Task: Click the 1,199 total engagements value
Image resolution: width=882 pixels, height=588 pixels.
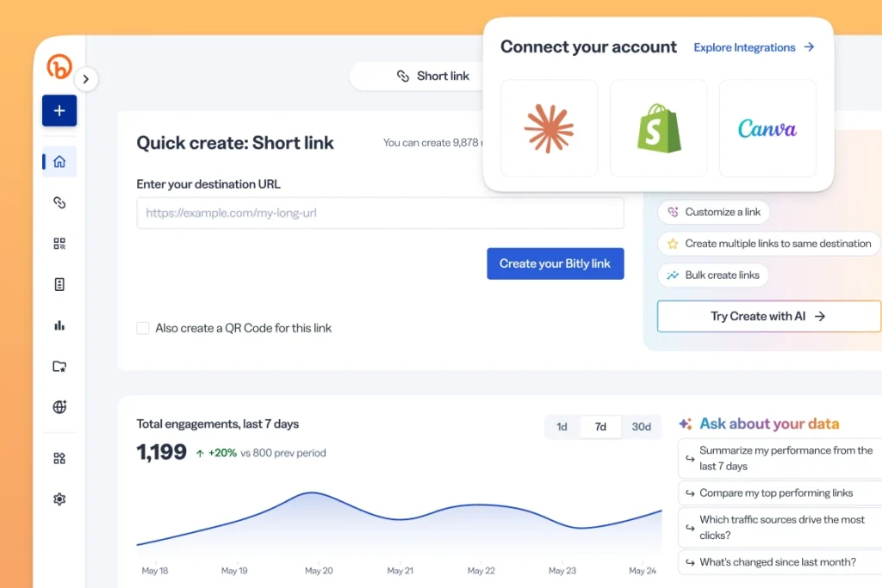Action: click(x=161, y=452)
